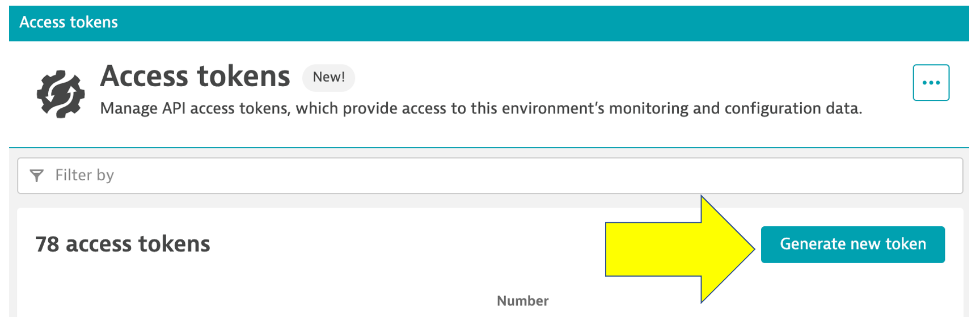Image resolution: width=980 pixels, height=321 pixels.
Task: Click the number 78 in the token count
Action: (47, 244)
